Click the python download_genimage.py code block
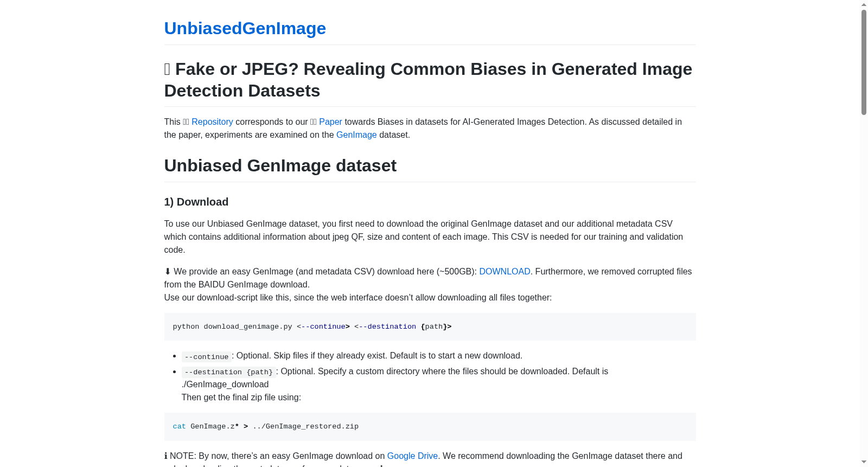Viewport: 868px width, 467px height. pyautogui.click(x=430, y=327)
